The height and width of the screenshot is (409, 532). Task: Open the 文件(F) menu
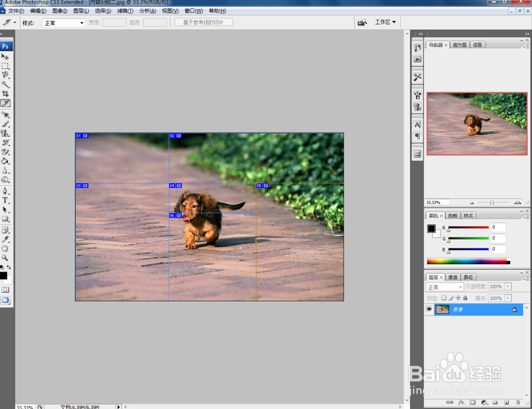[16, 11]
